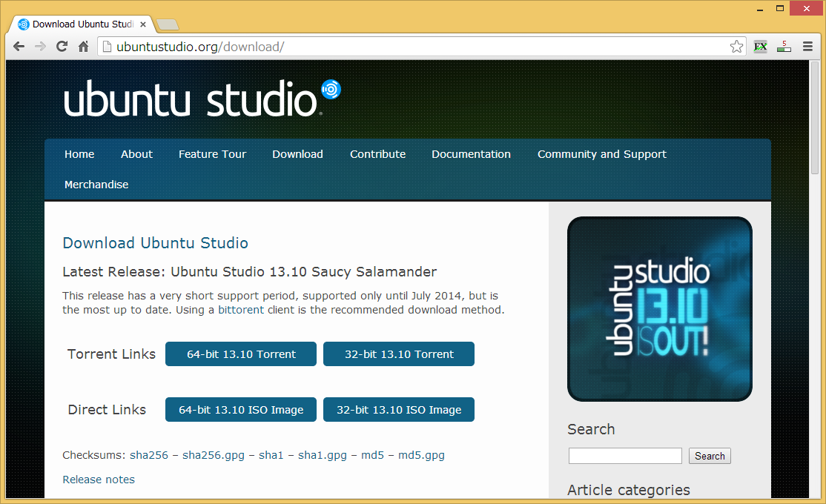Click the Ubuntu Studio site logo
This screenshot has height=504, width=826.
point(202,98)
